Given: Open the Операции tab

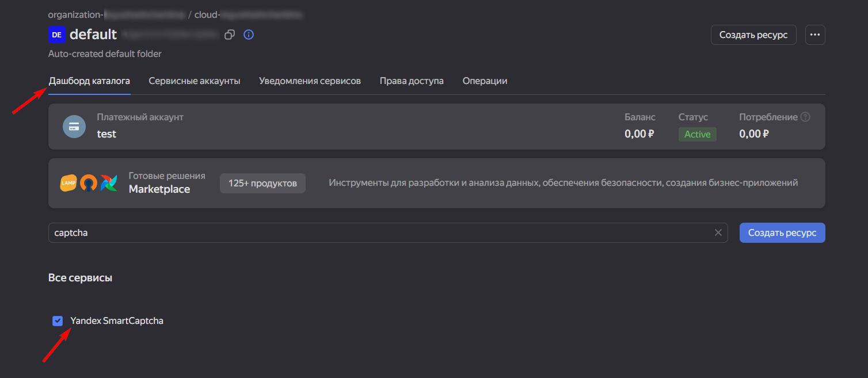Looking at the screenshot, I should pos(485,81).
